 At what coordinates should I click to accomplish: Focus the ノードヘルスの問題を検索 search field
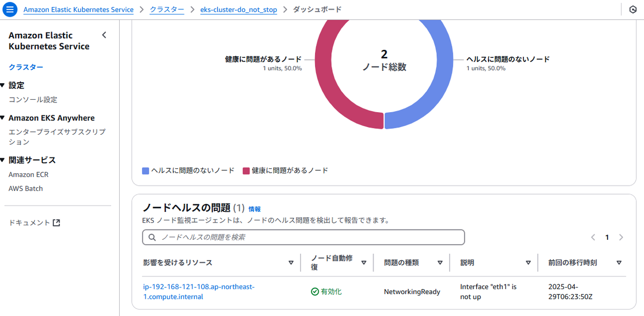tap(303, 237)
